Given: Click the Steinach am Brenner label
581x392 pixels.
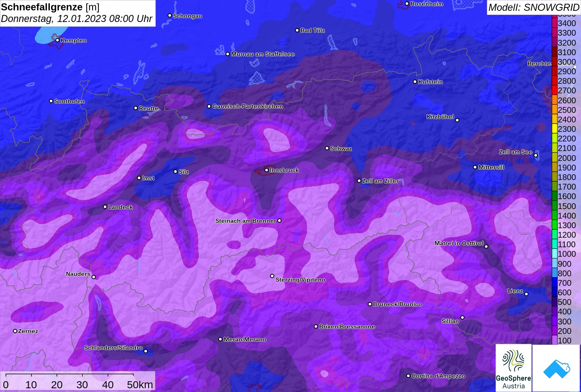Looking at the screenshot, I should (246, 221).
